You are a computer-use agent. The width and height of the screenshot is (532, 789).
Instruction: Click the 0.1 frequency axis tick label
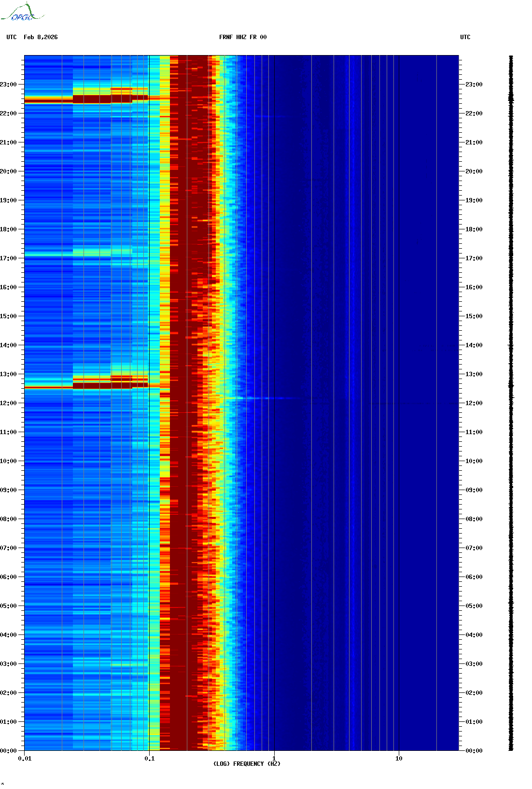(150, 759)
